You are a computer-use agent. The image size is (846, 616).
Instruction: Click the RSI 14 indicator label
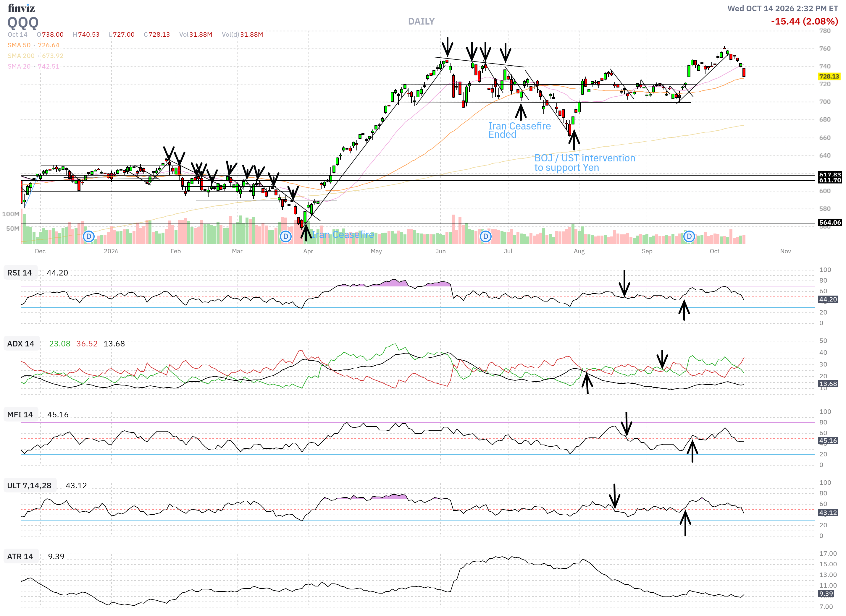20,273
